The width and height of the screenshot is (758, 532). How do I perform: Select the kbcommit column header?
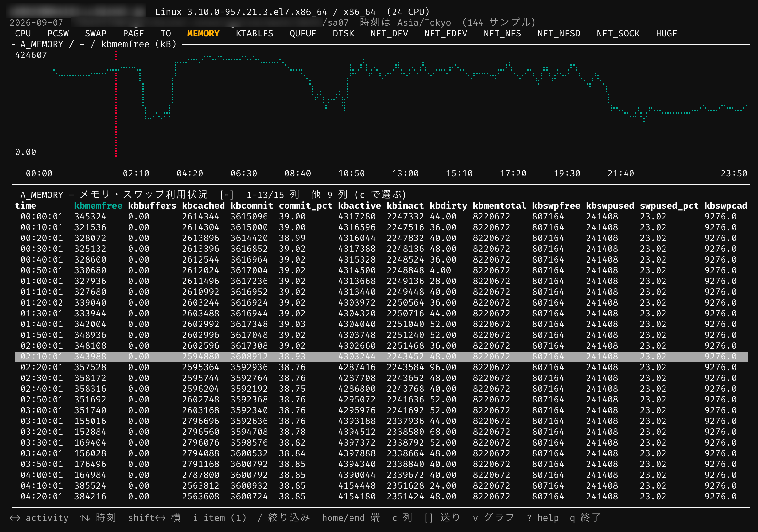click(x=252, y=206)
